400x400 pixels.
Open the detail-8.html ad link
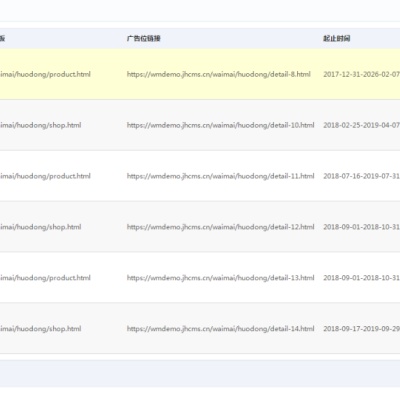[219, 74]
